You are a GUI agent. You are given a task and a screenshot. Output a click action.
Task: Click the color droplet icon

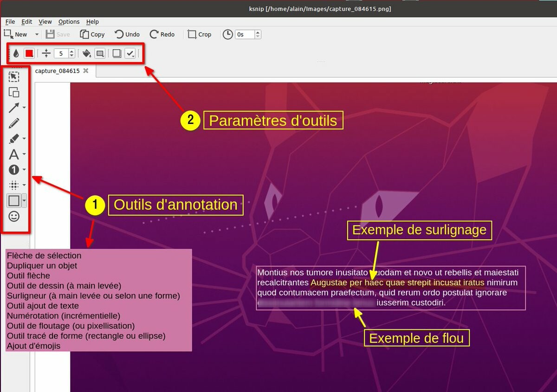pyautogui.click(x=16, y=53)
